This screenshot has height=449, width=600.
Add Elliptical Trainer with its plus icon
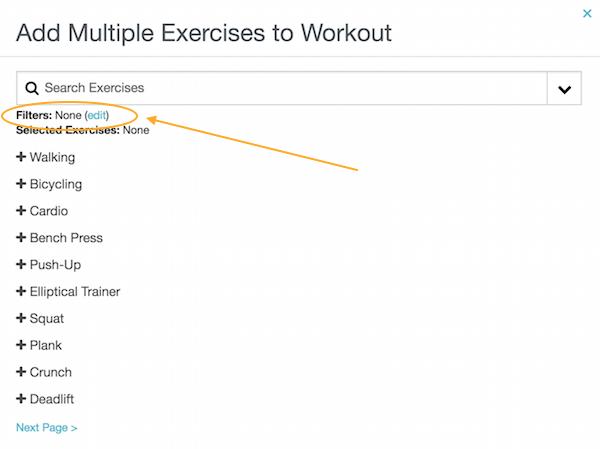pyautogui.click(x=22, y=292)
